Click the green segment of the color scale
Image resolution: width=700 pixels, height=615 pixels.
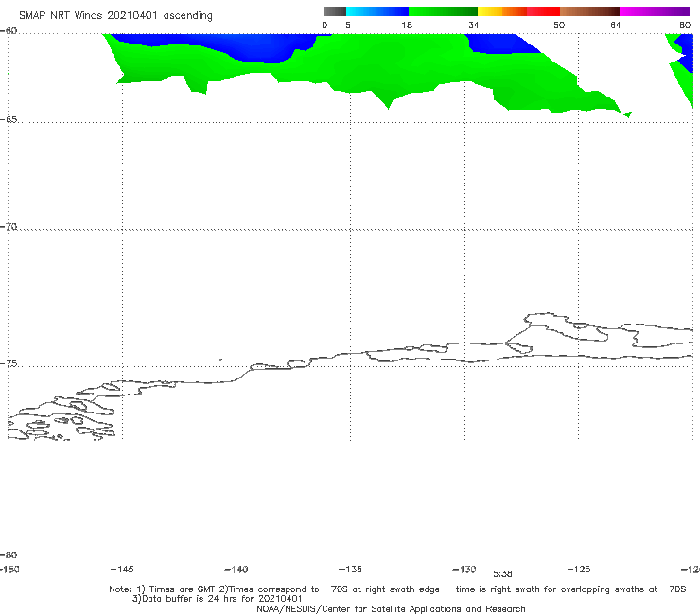[x=443, y=11]
